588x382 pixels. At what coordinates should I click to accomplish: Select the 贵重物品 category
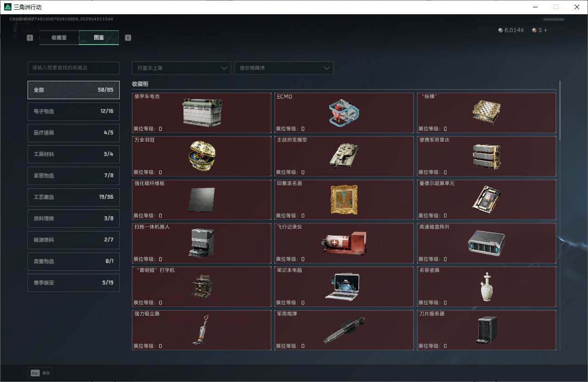[x=73, y=261]
